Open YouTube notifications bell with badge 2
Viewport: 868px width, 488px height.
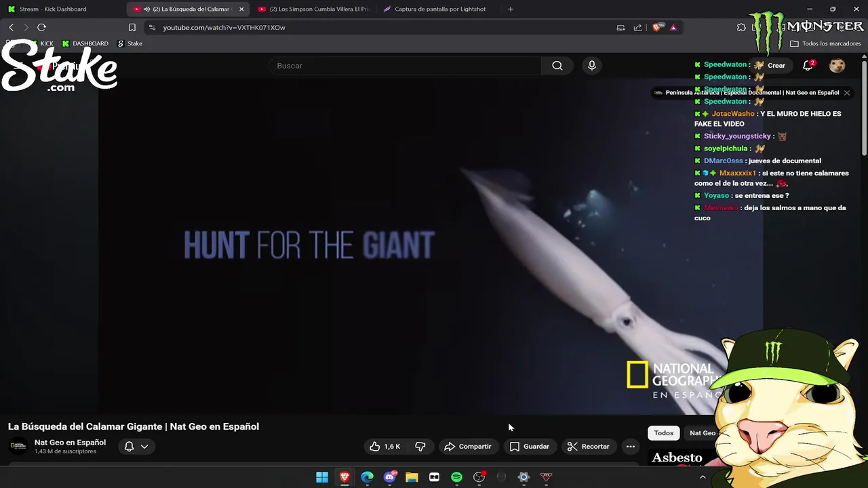coord(808,65)
